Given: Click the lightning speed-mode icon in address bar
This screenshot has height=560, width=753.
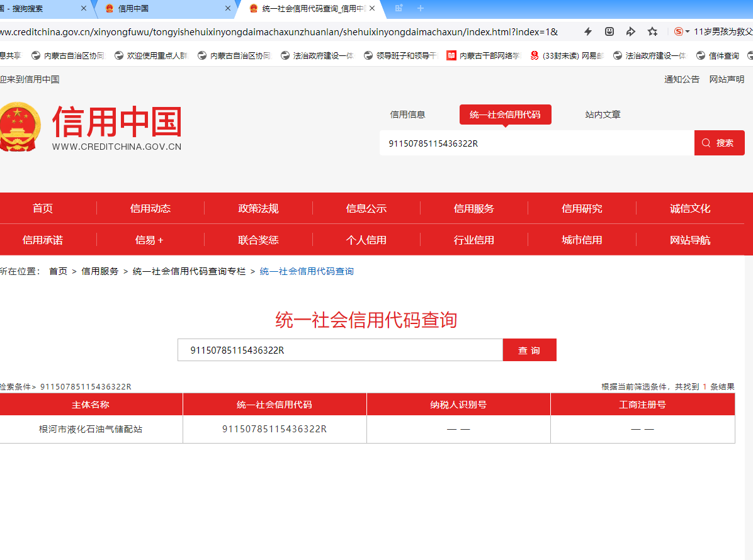Looking at the screenshot, I should (588, 31).
